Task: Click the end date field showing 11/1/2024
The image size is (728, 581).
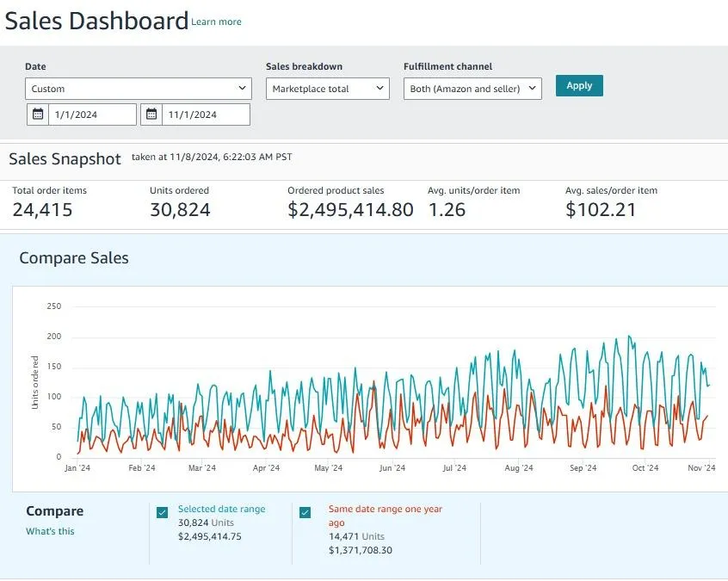Action: click(205, 114)
